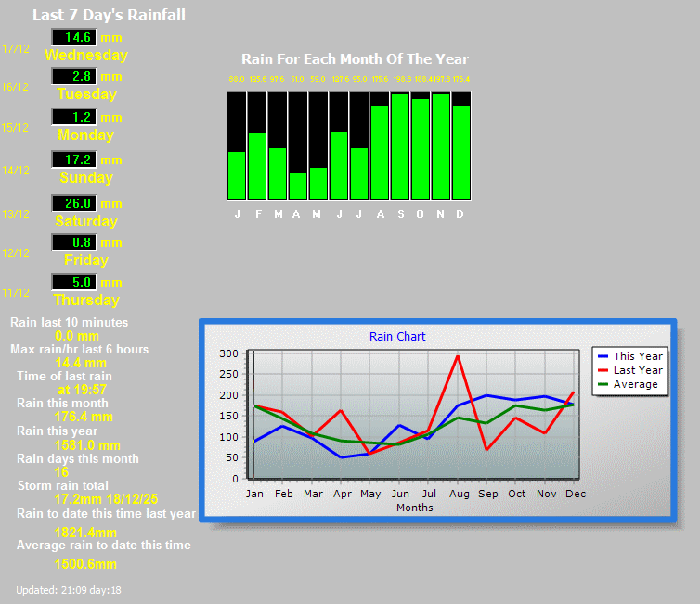Click the August peak on red line
The width and height of the screenshot is (700, 604).
click(x=457, y=356)
